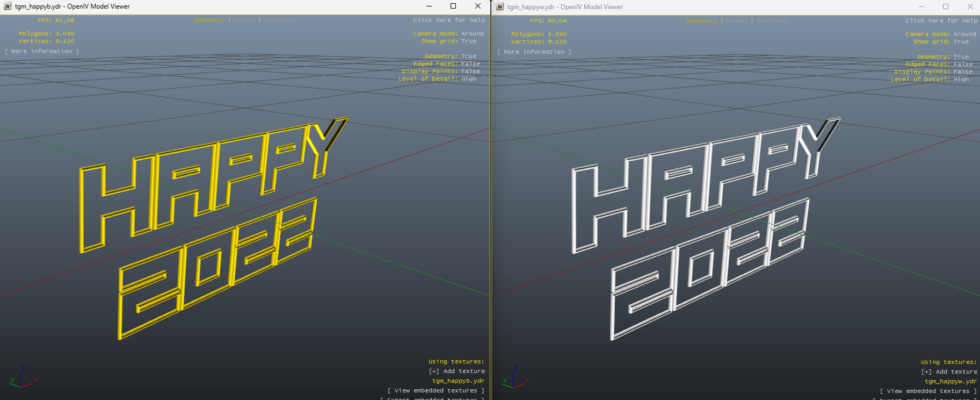Open View embedded textures in the tgm_happyw viewer
Viewport: 980px width, 400px height.
[x=928, y=391]
